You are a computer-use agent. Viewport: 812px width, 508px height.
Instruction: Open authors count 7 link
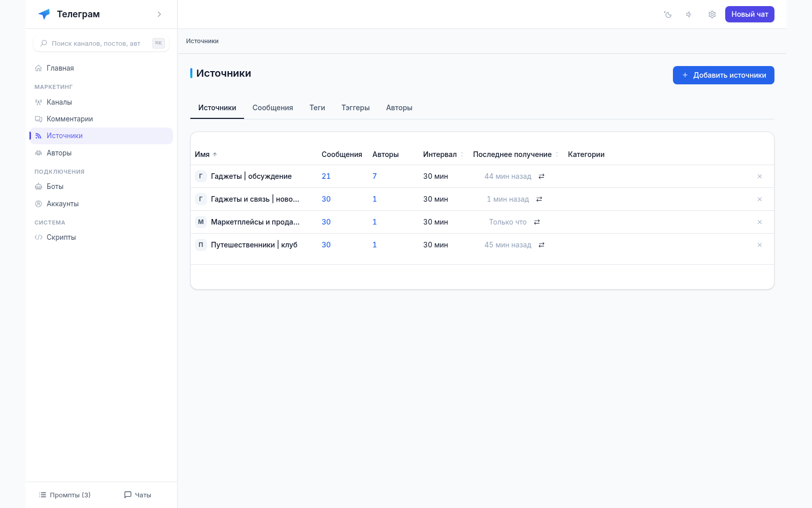(375, 176)
